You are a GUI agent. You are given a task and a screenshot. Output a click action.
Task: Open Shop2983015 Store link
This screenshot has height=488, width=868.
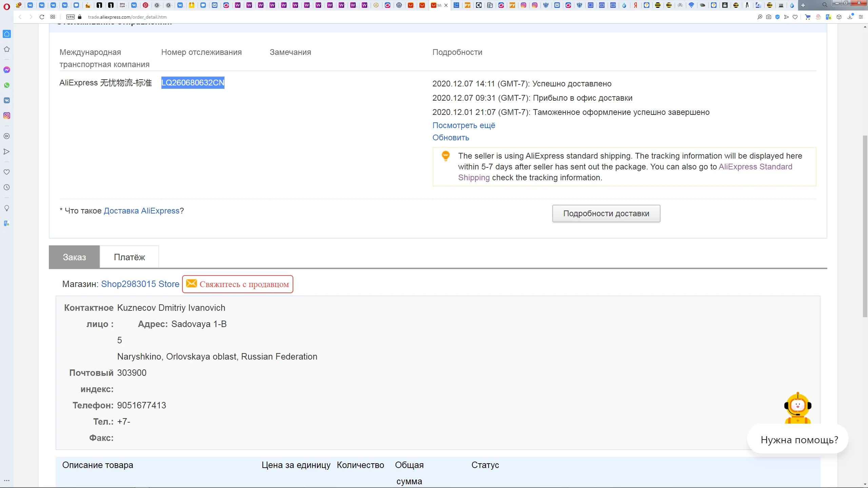[140, 284]
